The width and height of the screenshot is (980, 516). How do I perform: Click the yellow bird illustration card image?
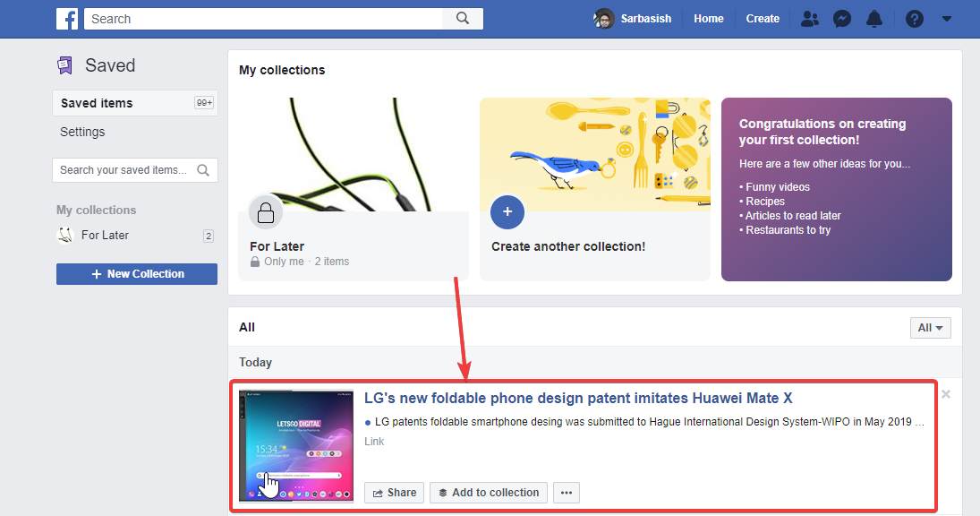click(595, 154)
